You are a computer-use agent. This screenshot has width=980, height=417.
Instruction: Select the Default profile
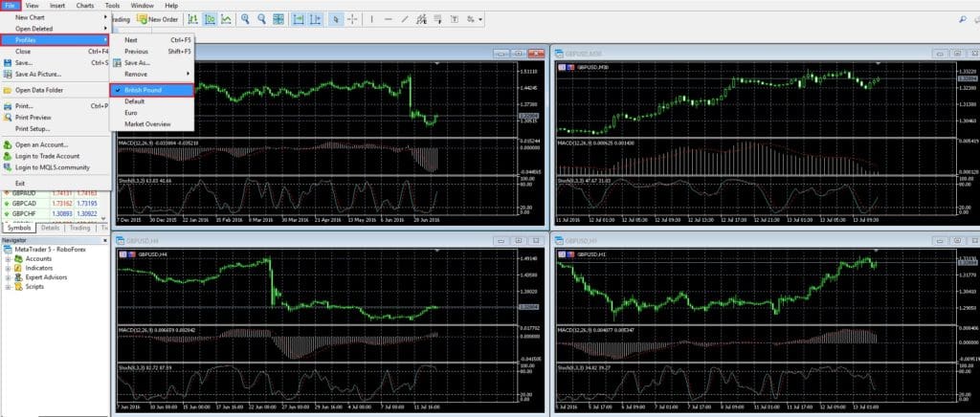pyautogui.click(x=152, y=101)
